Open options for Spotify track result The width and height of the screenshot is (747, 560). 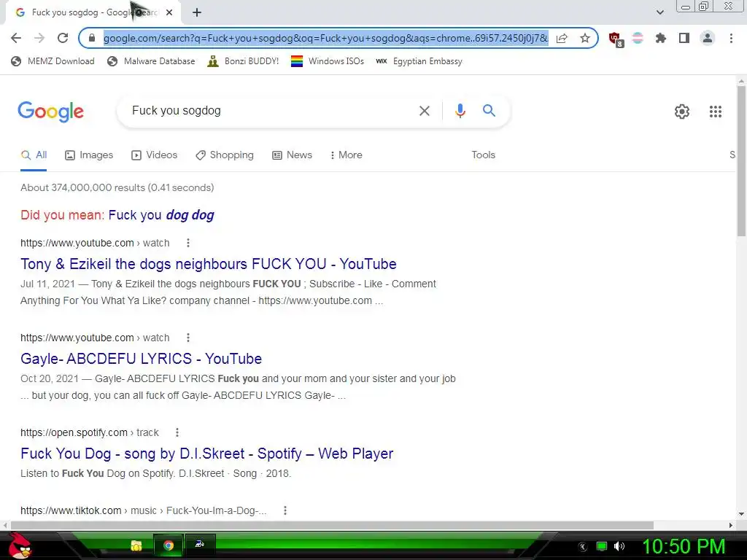coord(177,433)
